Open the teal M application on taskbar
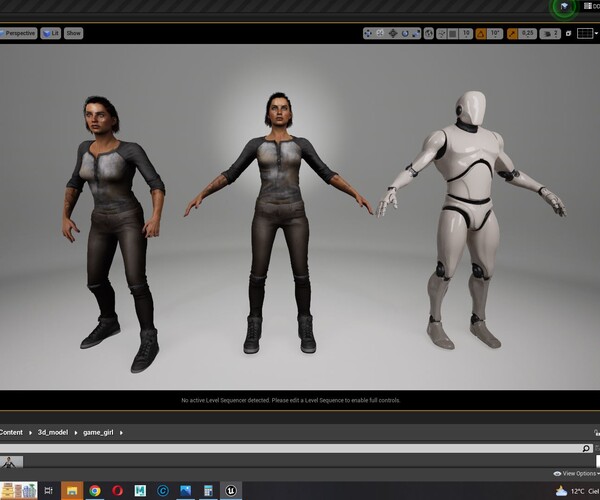 [140, 490]
